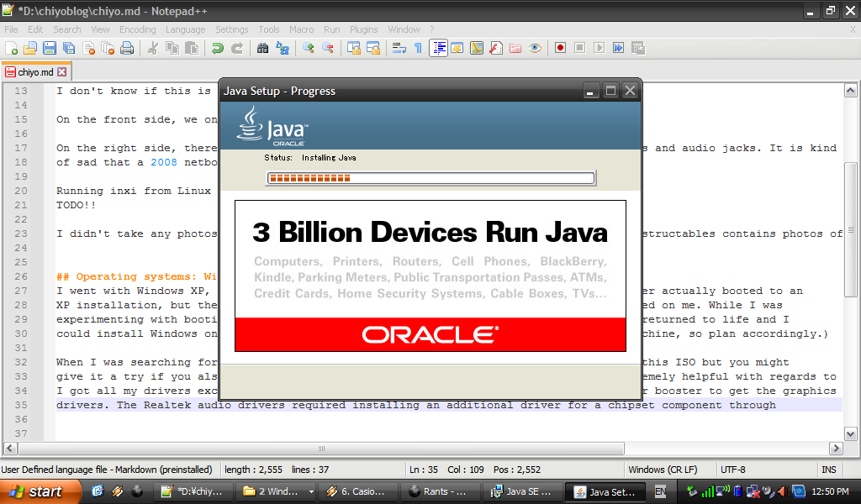Open the Edit menu

click(x=35, y=29)
